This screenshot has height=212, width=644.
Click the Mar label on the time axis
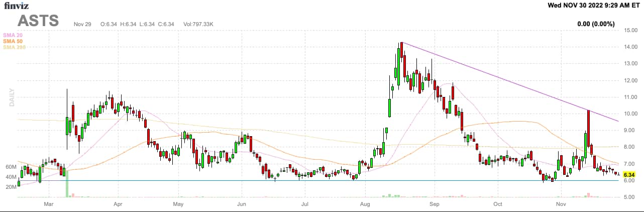tap(48, 204)
